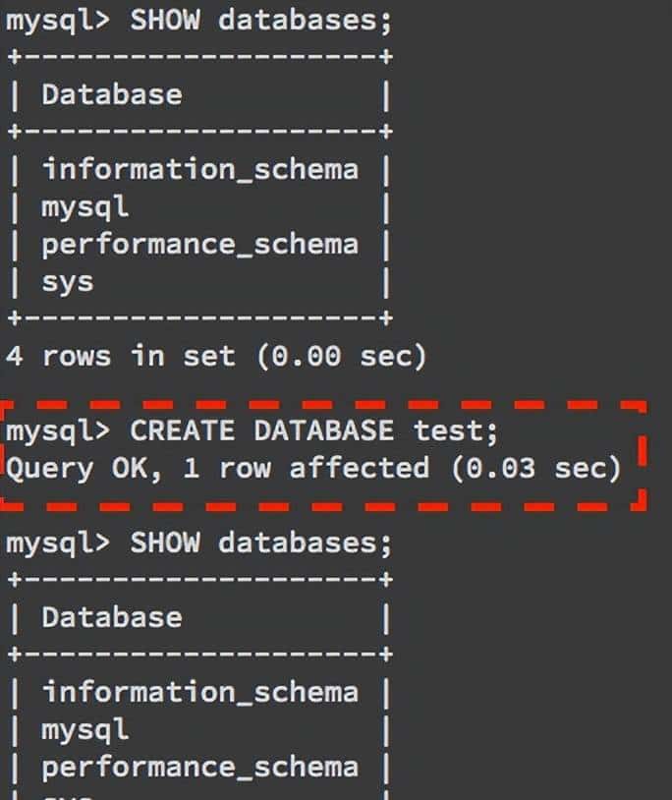Select the mysql row in the first table
672x800 pixels.
coord(85,206)
